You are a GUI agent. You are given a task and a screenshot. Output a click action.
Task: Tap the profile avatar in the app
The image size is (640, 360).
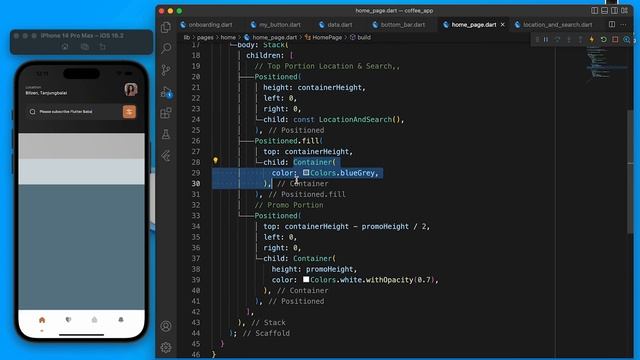pos(131,89)
